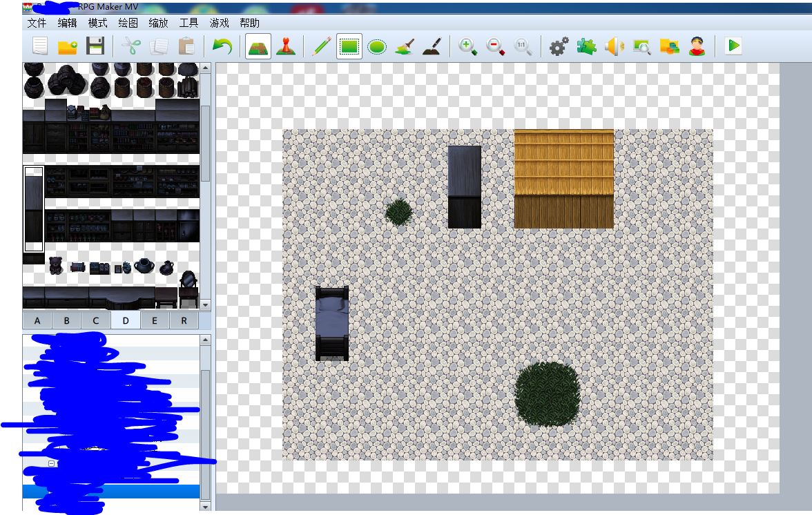Zoom out of the map

495,46
